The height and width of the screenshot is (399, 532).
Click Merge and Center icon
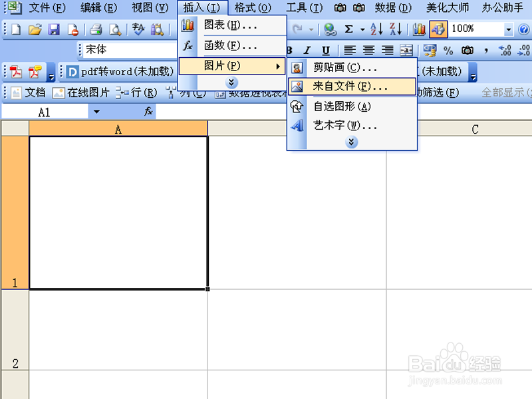pyautogui.click(x=406, y=51)
